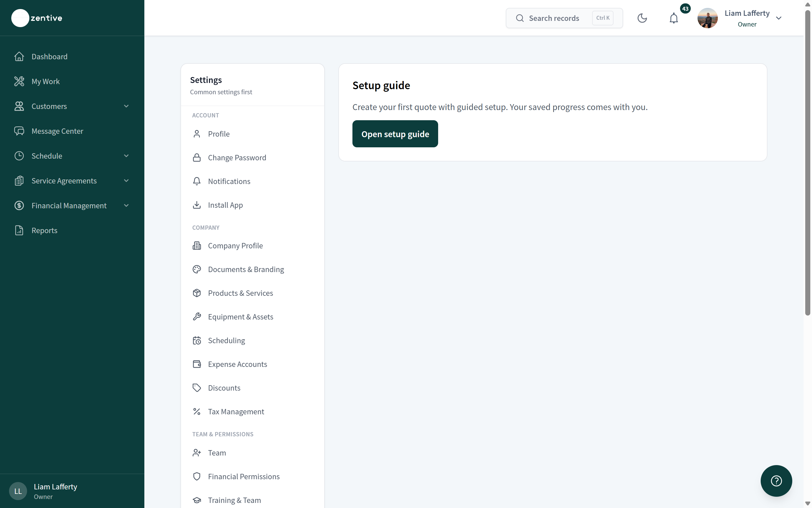This screenshot has width=812, height=508.
Task: Click the Tax Management percent icon
Action: 197,411
